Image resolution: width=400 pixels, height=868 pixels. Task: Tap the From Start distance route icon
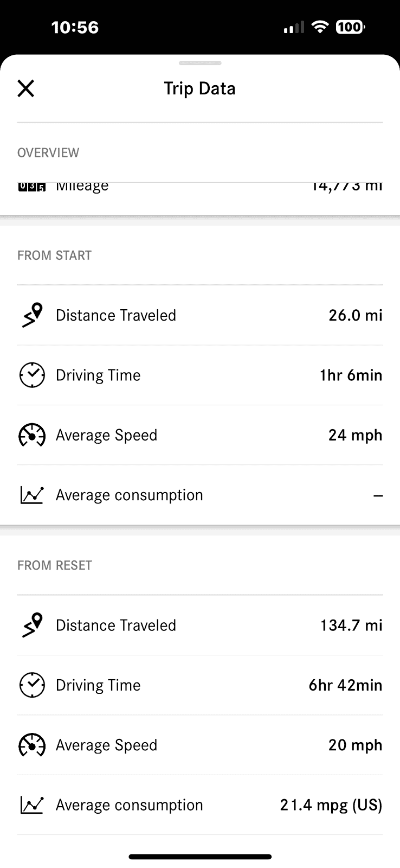32,316
